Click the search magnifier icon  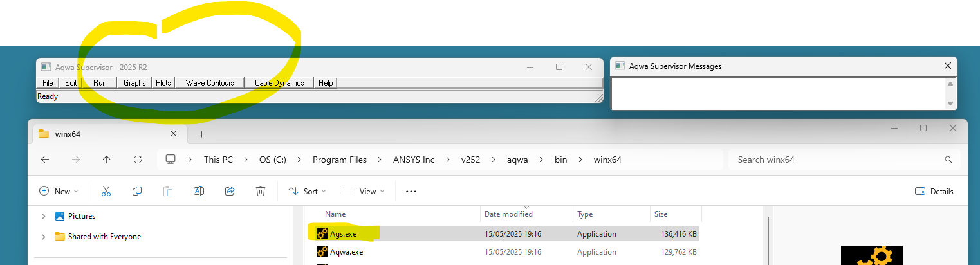(948, 160)
